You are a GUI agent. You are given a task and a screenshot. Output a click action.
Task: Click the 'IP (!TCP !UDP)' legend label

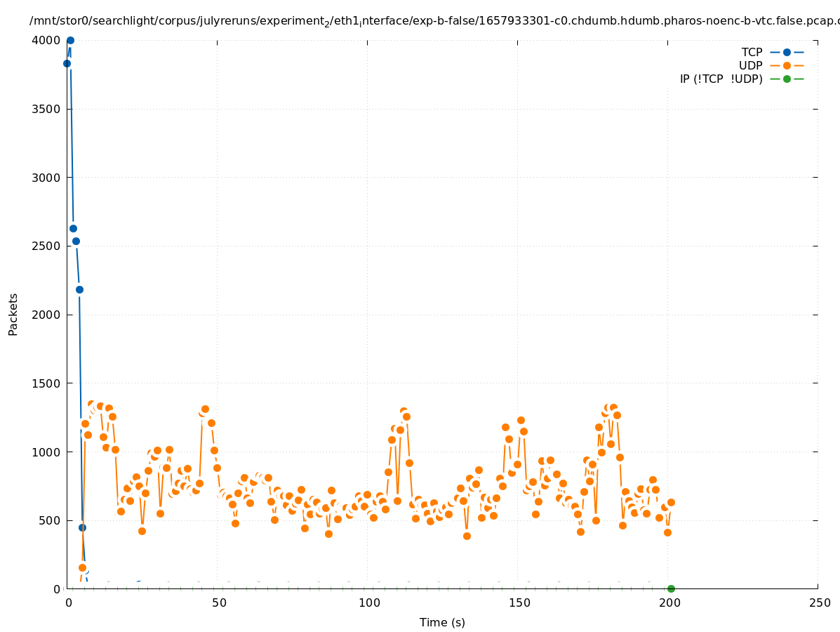(x=721, y=79)
